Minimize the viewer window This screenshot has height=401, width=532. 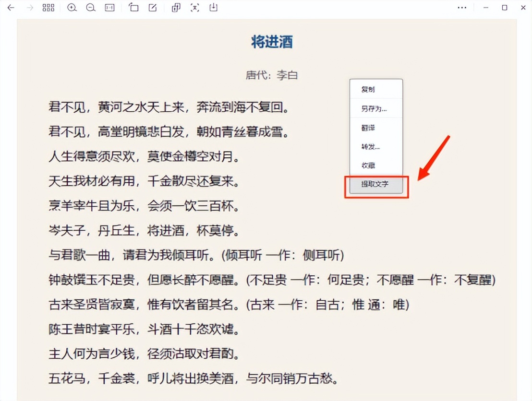click(x=486, y=8)
